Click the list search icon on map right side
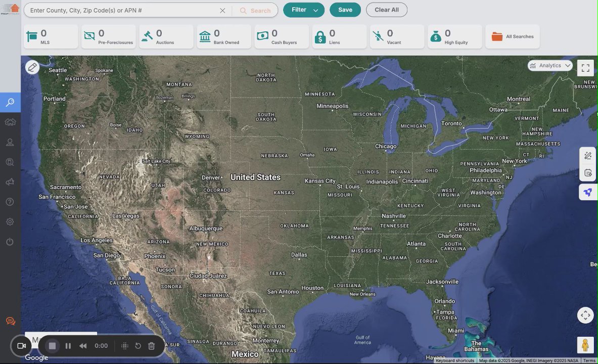This screenshot has width=598, height=364. pos(588,173)
